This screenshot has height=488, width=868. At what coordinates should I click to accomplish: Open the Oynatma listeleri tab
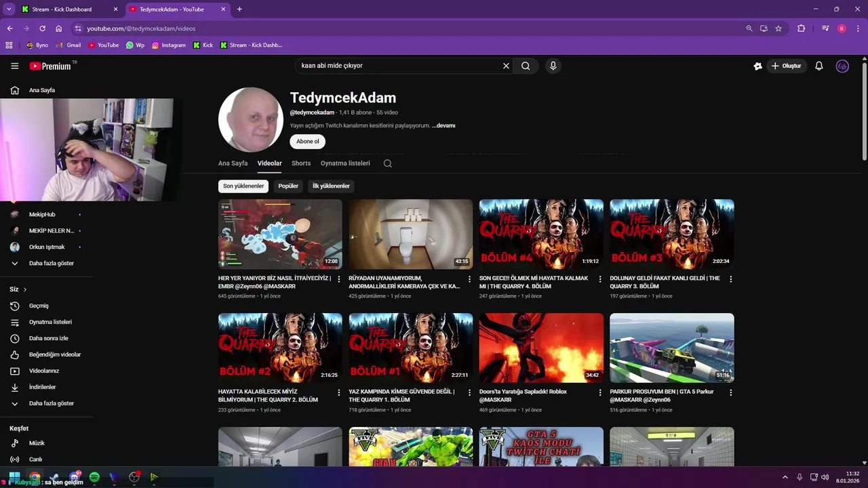tap(345, 163)
